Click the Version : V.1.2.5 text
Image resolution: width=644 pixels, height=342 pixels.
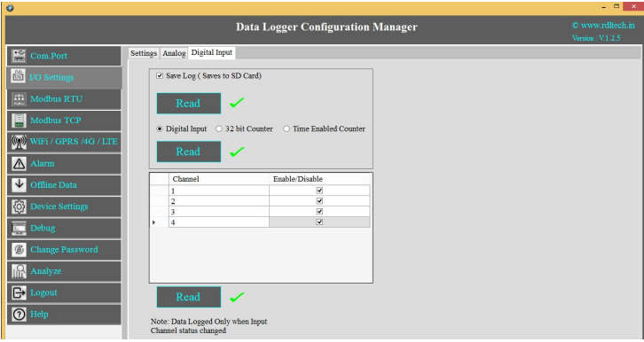[x=596, y=38]
